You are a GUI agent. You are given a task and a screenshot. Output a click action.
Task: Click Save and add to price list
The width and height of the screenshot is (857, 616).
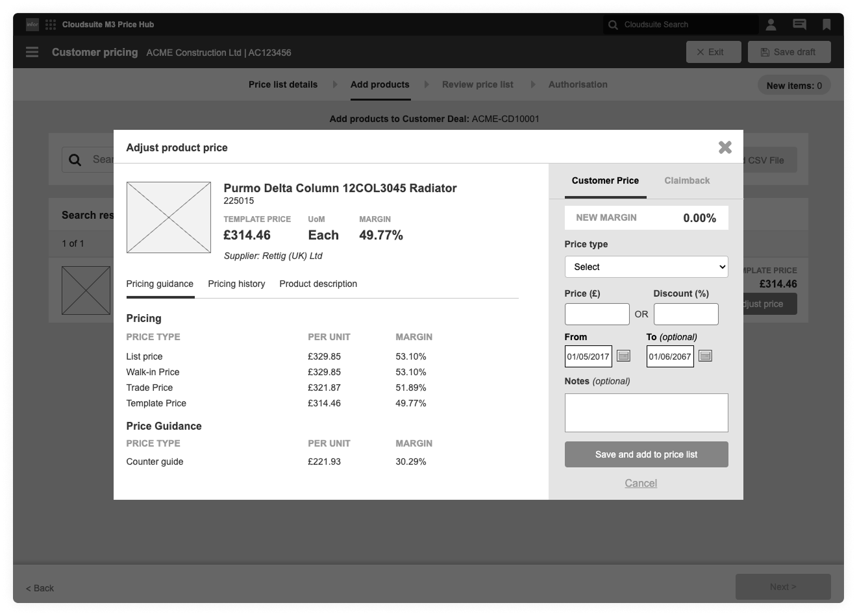[x=647, y=454]
